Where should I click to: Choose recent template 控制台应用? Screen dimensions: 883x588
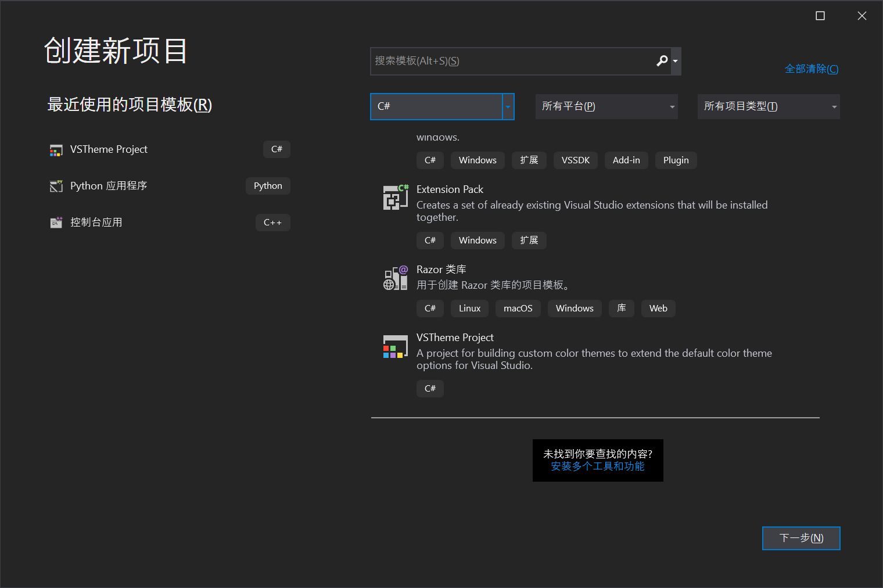pos(96,223)
